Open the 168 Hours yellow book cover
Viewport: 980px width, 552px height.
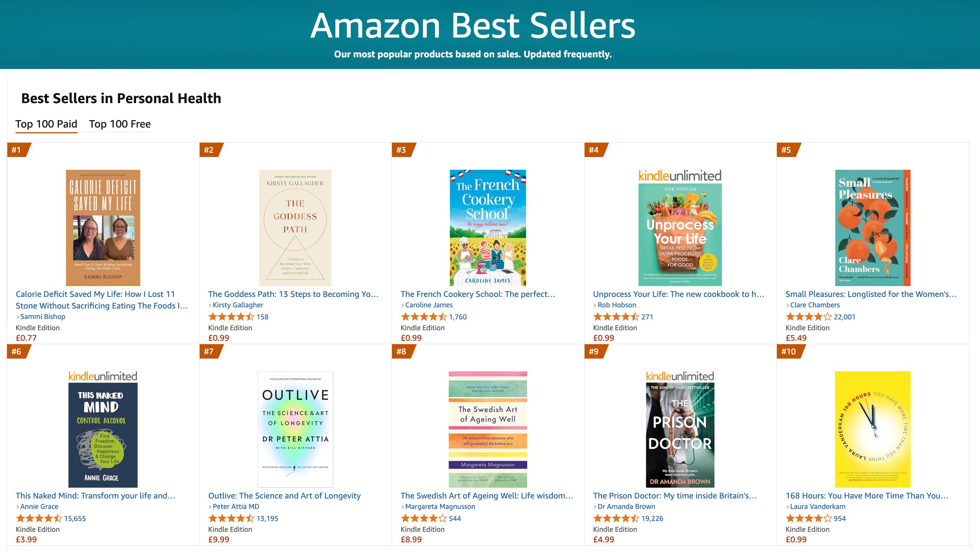click(x=872, y=429)
